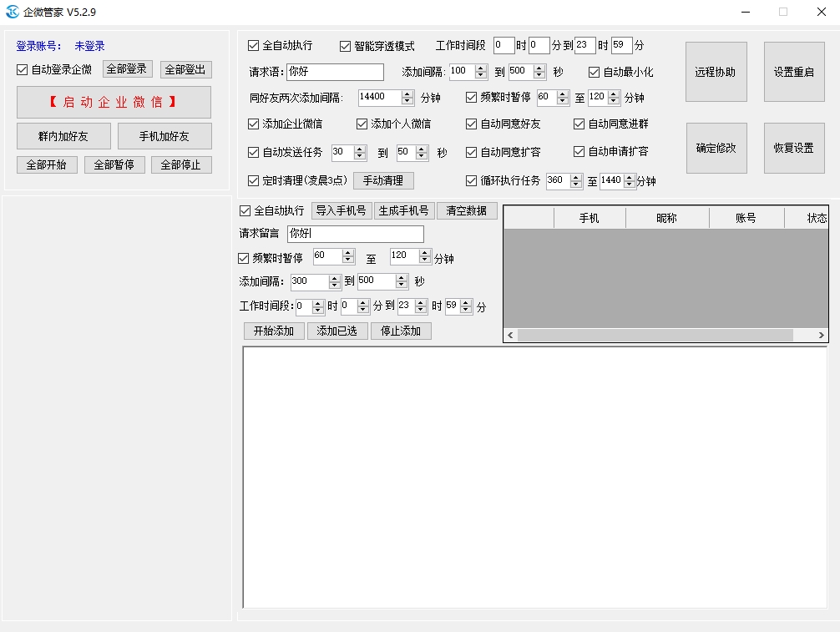Click 全部登录 button
This screenshot has height=632, width=840.
tap(128, 69)
